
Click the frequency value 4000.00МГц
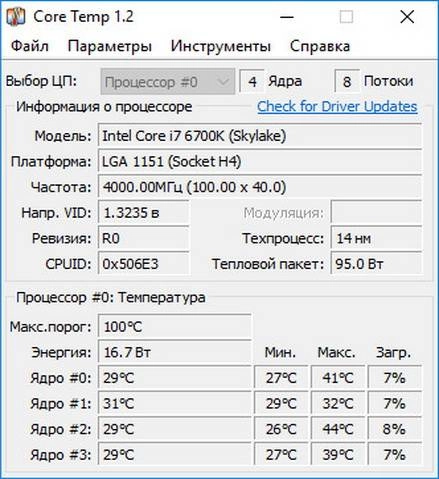pos(260,187)
